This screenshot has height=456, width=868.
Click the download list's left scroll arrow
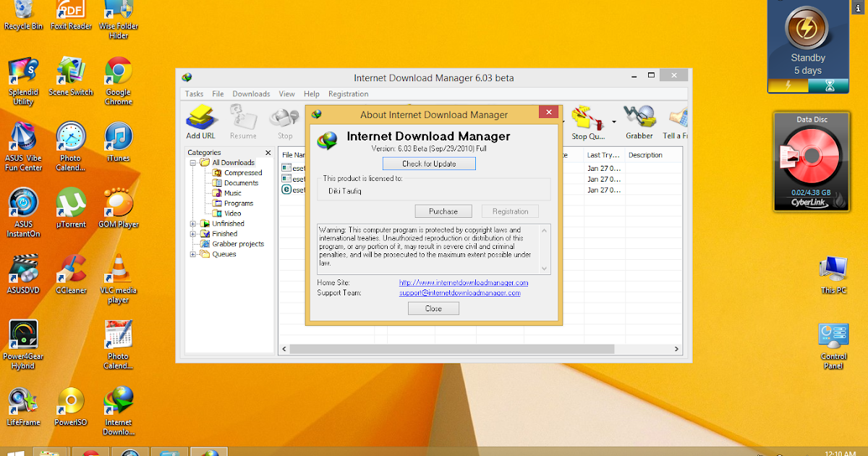point(285,349)
